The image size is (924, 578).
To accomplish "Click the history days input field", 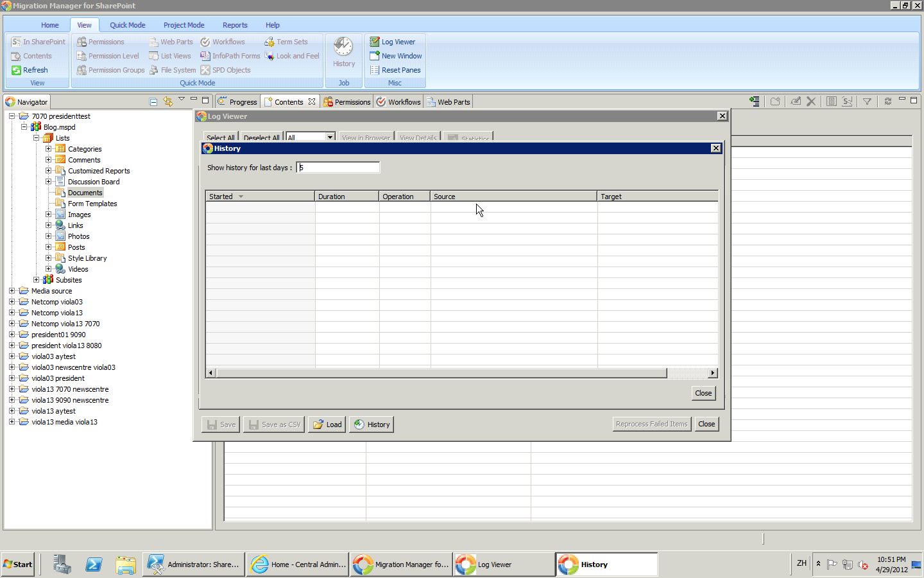I will pyautogui.click(x=338, y=168).
